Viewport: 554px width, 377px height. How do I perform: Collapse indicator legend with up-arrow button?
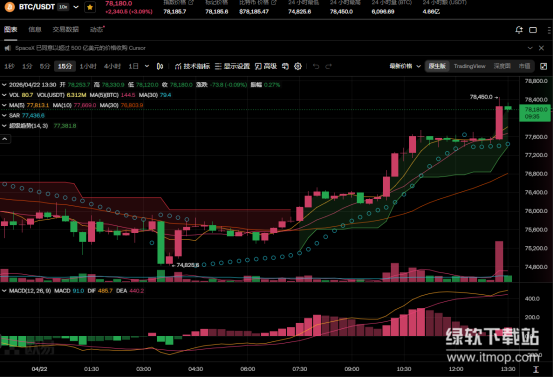5,139
